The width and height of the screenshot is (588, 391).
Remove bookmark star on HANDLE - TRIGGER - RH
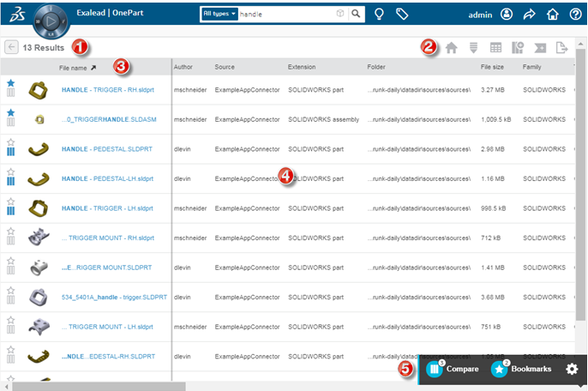coord(11,83)
